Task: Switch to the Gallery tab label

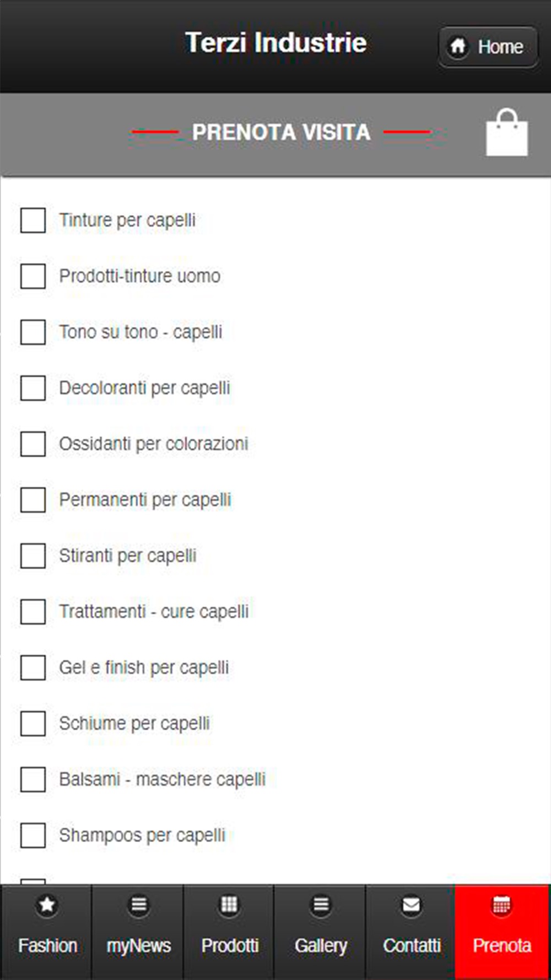Action: (x=321, y=946)
